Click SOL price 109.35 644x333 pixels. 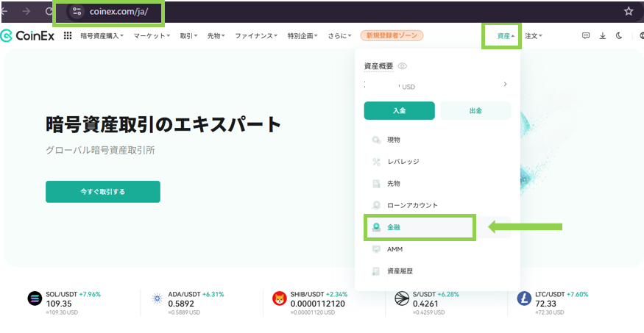[x=59, y=304]
